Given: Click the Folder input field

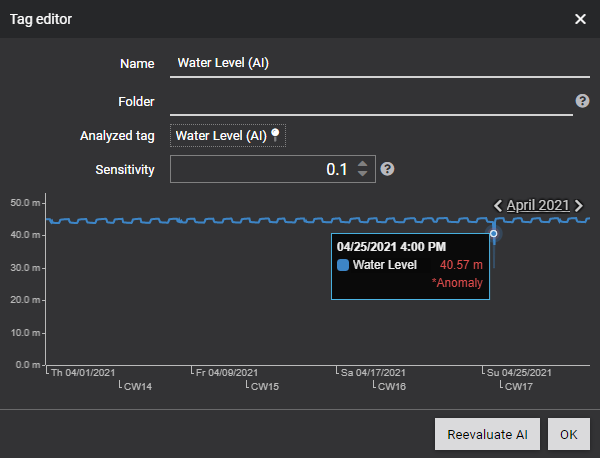Looking at the screenshot, I should coord(371,101).
